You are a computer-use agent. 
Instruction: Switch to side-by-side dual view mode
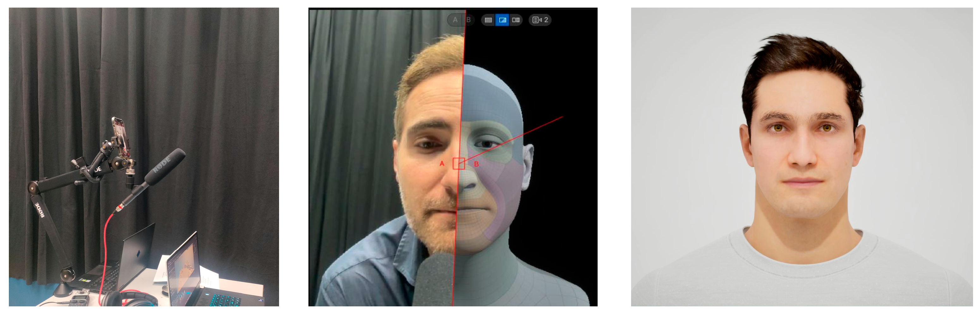pyautogui.click(x=516, y=20)
